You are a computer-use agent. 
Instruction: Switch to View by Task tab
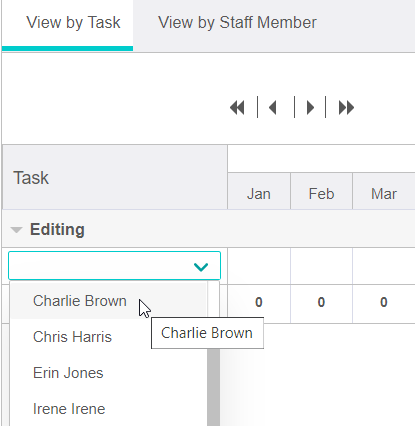click(73, 23)
